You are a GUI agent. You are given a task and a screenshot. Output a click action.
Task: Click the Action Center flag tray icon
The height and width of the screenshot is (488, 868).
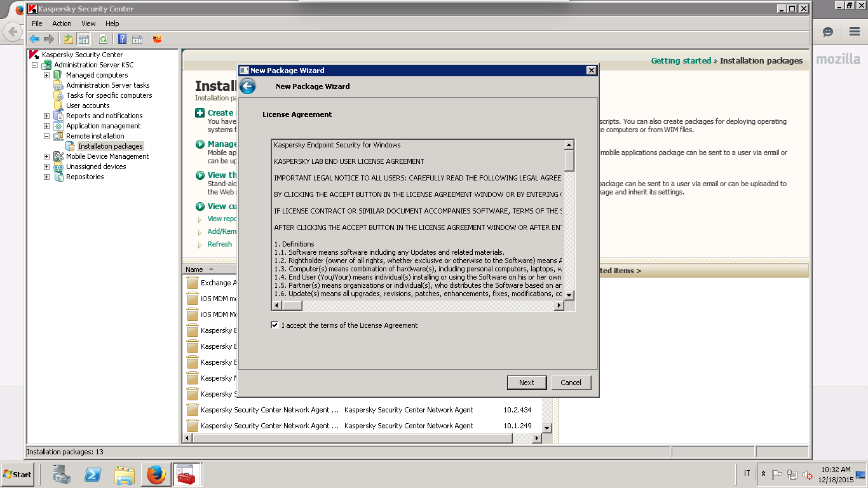click(776, 475)
